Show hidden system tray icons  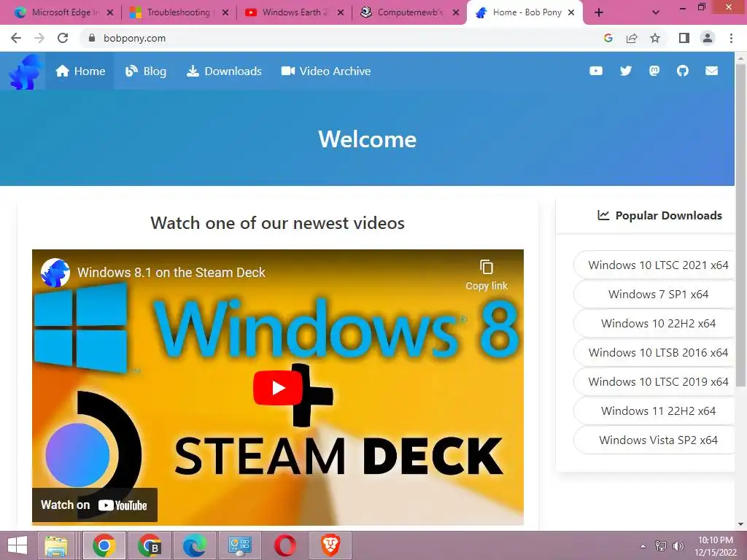click(x=643, y=546)
